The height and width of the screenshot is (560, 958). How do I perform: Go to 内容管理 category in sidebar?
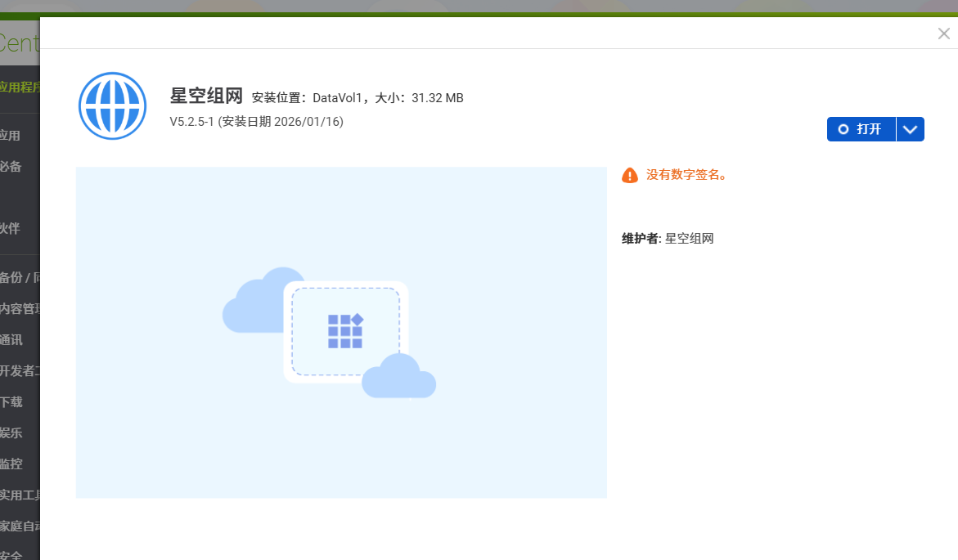(x=20, y=308)
